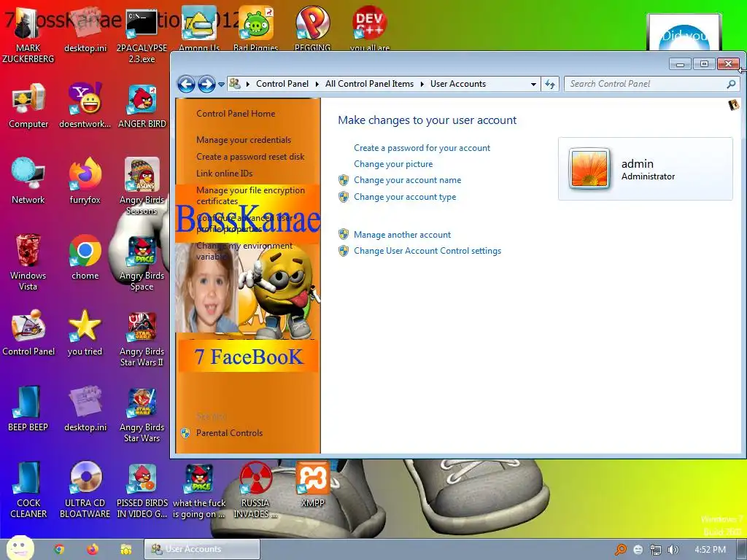Click the All Control Panel Items breadcrumb
This screenshot has width=747, height=560.
pos(369,84)
